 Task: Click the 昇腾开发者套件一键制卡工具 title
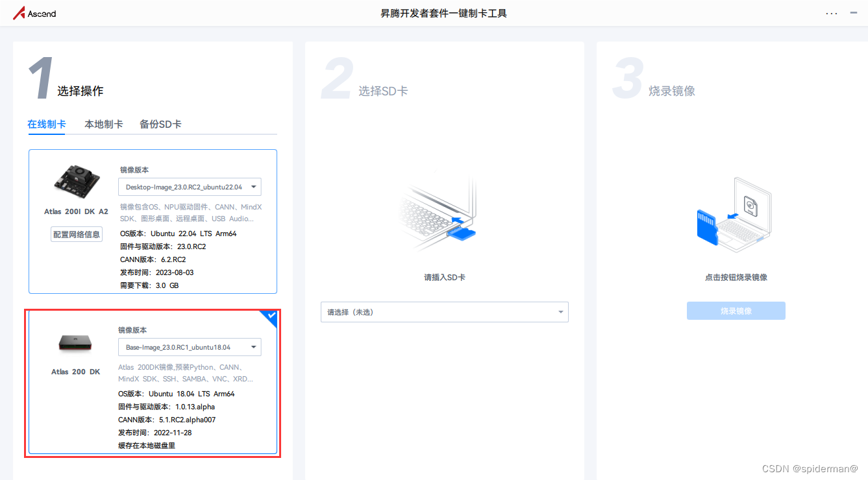click(443, 13)
